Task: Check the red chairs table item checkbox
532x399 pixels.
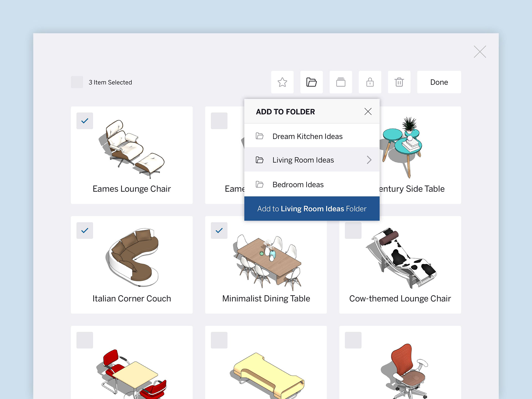Action: [85, 340]
